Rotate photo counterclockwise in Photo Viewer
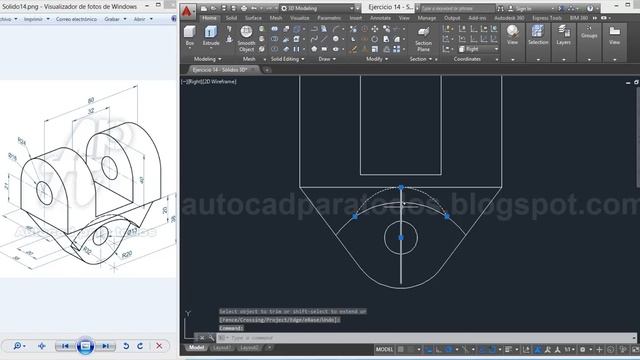This screenshot has height=360, width=640. (x=126, y=346)
